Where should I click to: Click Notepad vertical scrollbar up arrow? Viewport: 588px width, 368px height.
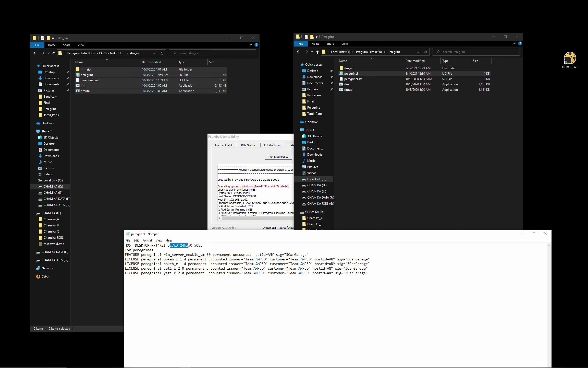[x=549, y=245]
